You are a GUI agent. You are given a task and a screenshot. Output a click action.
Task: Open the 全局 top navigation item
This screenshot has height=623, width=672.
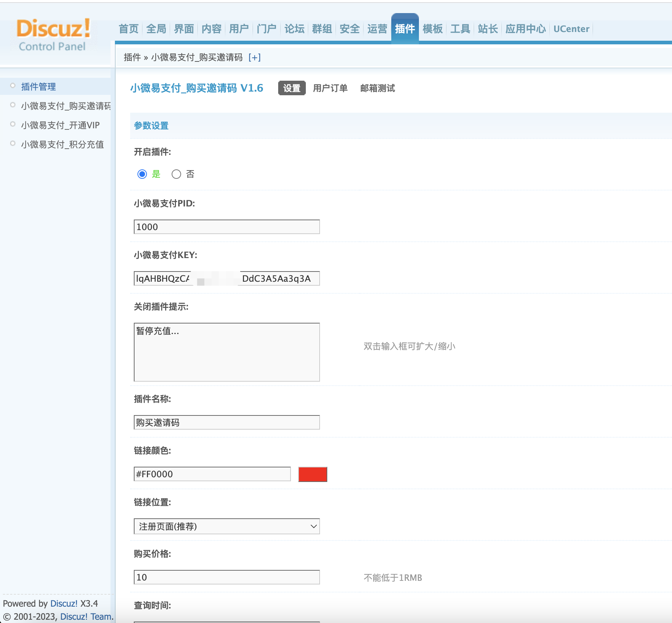(x=156, y=29)
